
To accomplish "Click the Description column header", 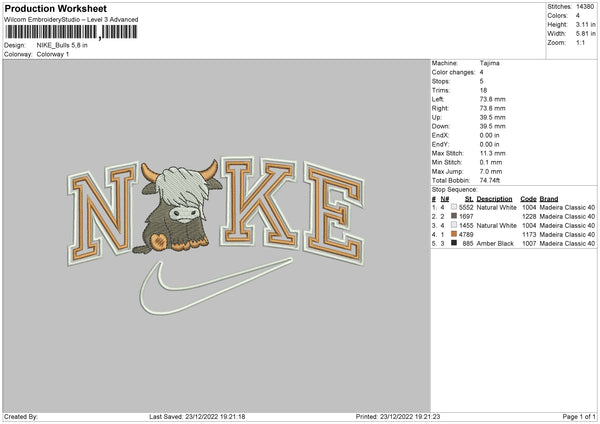I will pos(494,199).
